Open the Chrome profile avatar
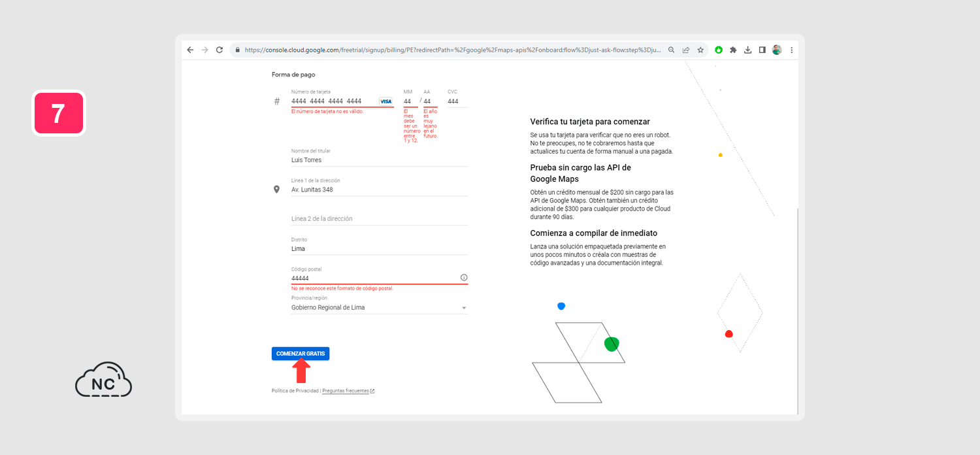The image size is (980, 455). click(777, 50)
